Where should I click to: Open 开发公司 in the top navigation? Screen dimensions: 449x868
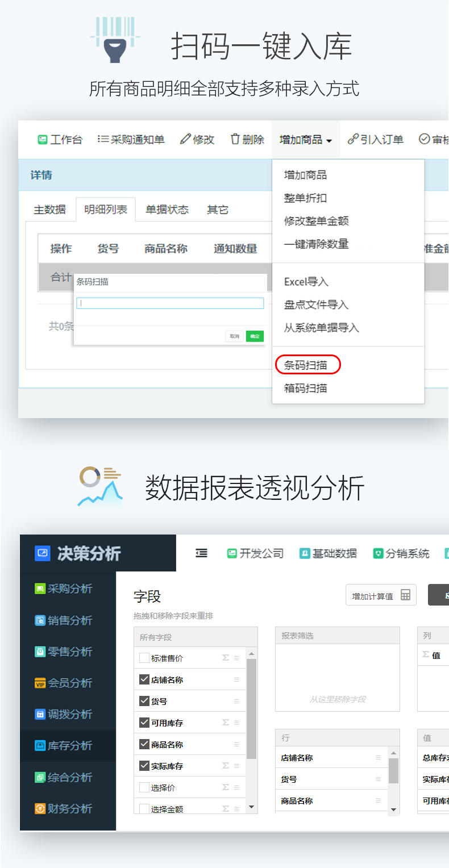pos(255,553)
